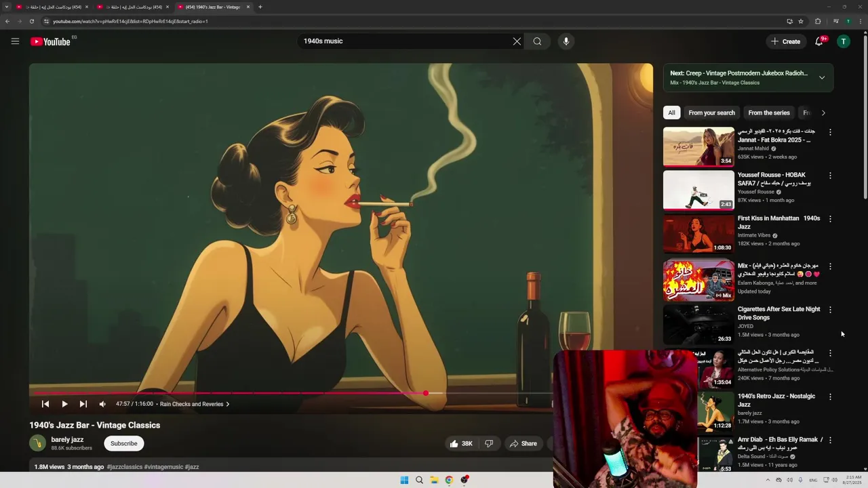
Task: Open Windows taskbar search
Action: pos(419,480)
